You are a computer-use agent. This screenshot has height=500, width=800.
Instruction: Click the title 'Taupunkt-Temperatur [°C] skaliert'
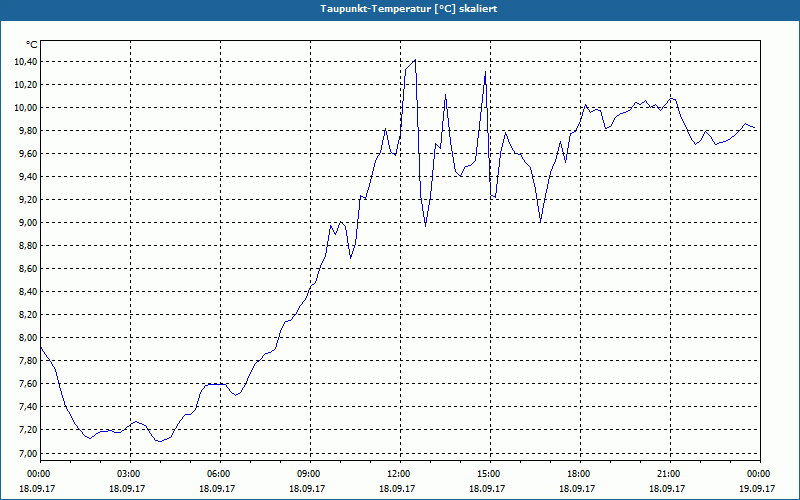click(409, 9)
